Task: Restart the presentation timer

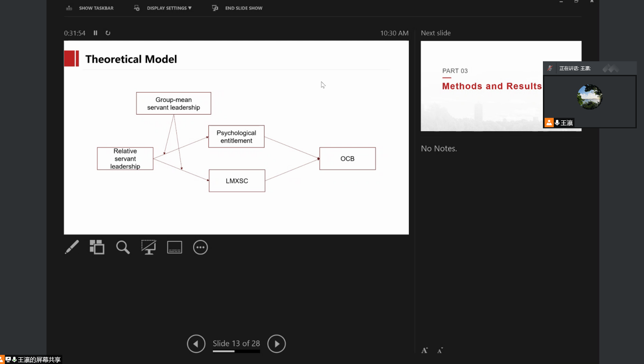Action: (x=108, y=33)
